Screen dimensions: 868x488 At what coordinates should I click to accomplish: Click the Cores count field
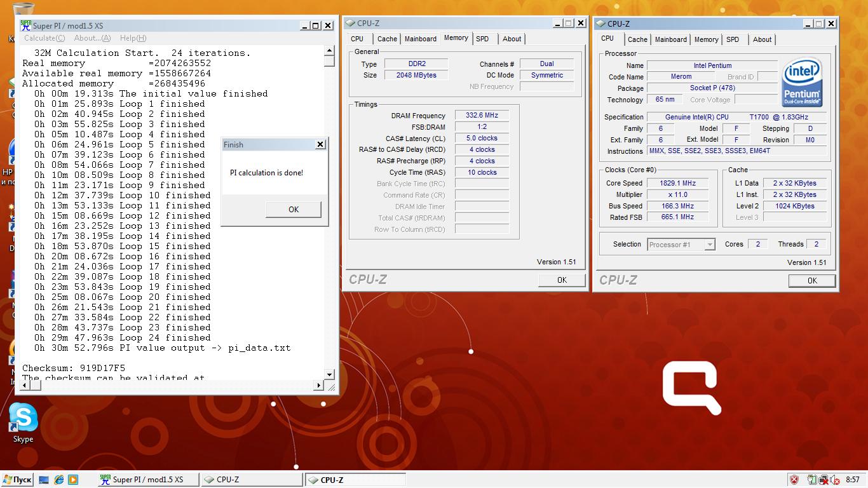[x=757, y=244]
